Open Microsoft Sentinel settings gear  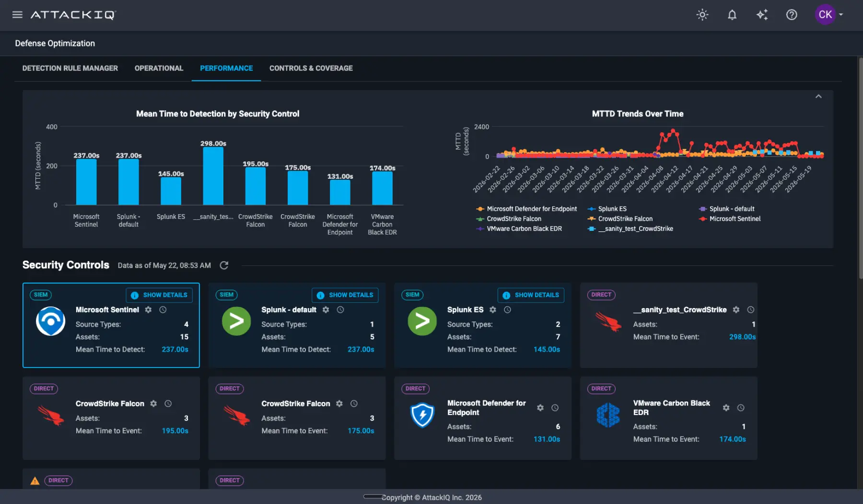coord(148,309)
